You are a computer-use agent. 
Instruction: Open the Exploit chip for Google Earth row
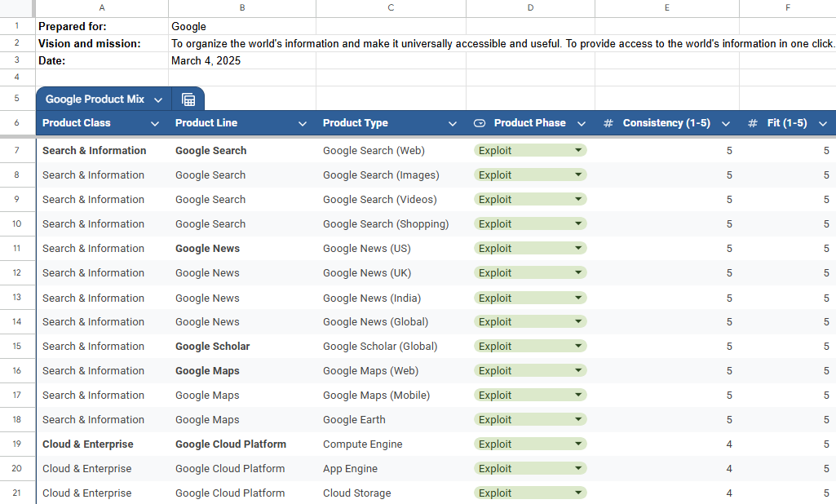(x=578, y=420)
